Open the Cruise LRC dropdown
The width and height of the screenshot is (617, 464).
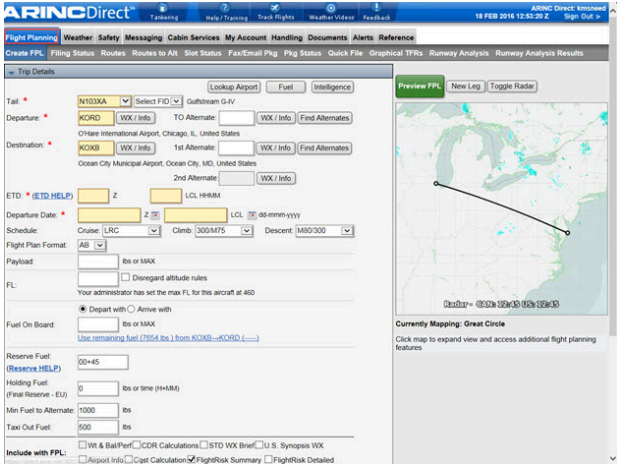pyautogui.click(x=131, y=231)
